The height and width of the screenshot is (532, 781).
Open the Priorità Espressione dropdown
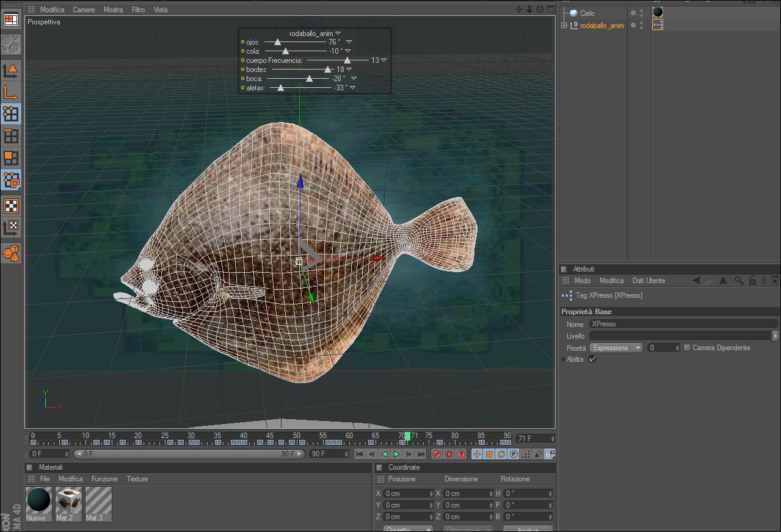click(x=616, y=348)
